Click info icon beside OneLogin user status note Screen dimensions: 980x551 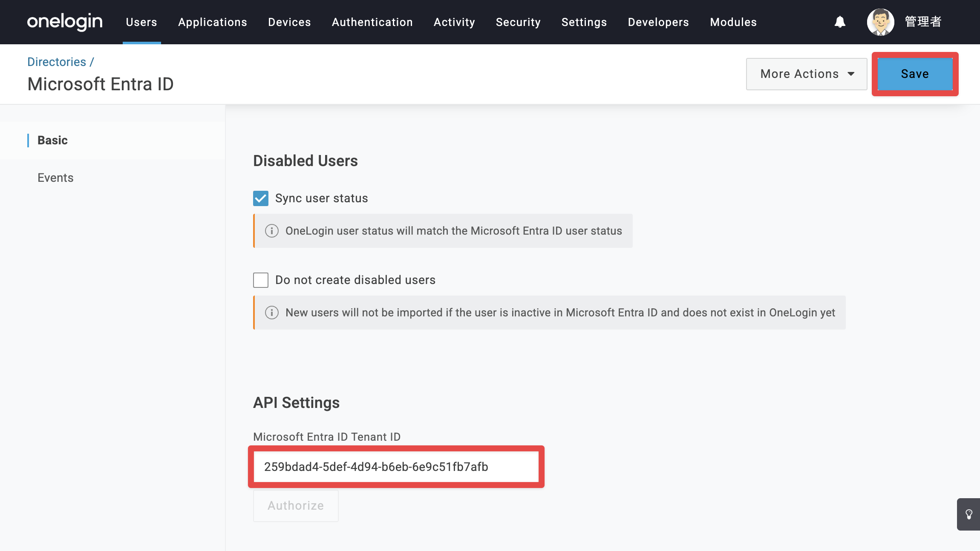pos(272,231)
